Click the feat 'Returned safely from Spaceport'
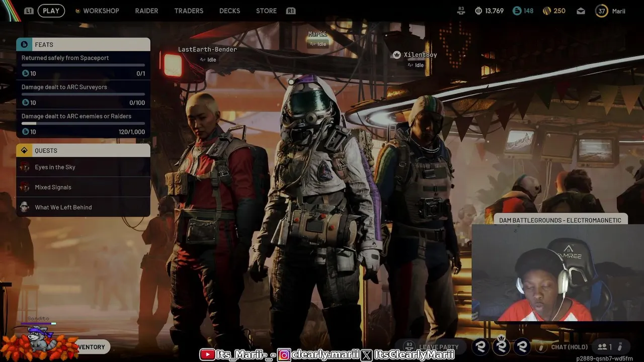Image resolution: width=644 pixels, height=362 pixels. point(83,65)
